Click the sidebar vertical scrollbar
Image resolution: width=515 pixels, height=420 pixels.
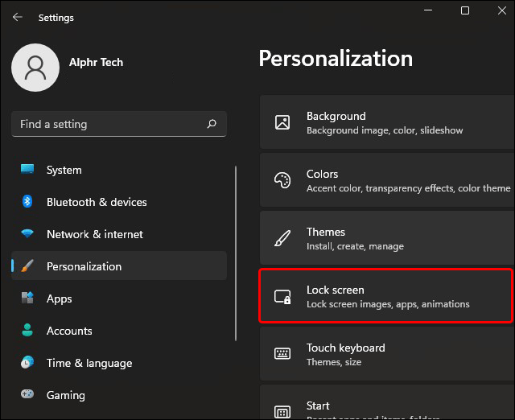click(236, 257)
